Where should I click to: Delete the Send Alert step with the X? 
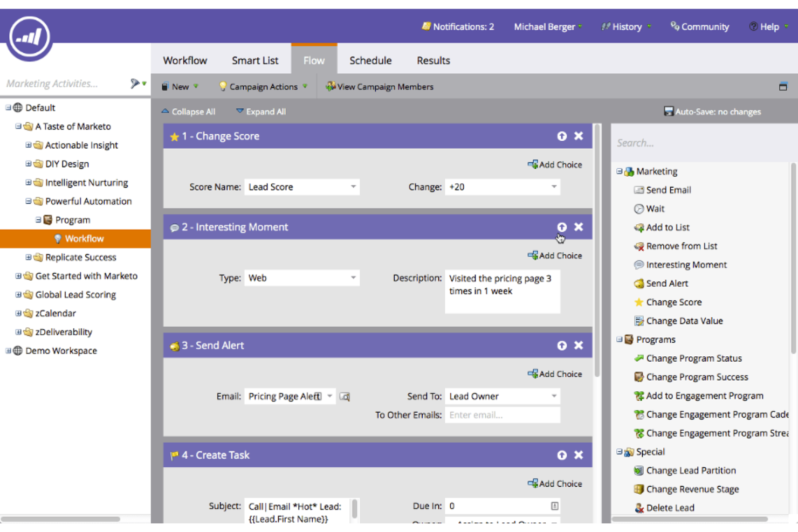point(579,345)
